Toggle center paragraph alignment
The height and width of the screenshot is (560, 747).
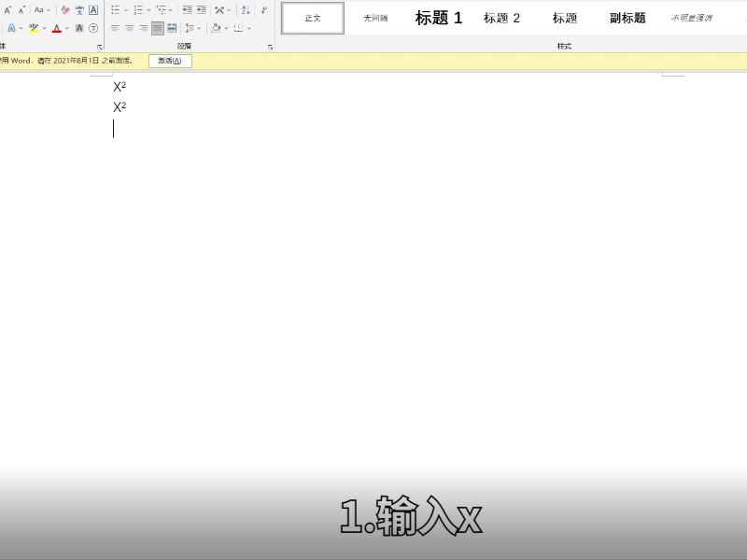coord(129,28)
